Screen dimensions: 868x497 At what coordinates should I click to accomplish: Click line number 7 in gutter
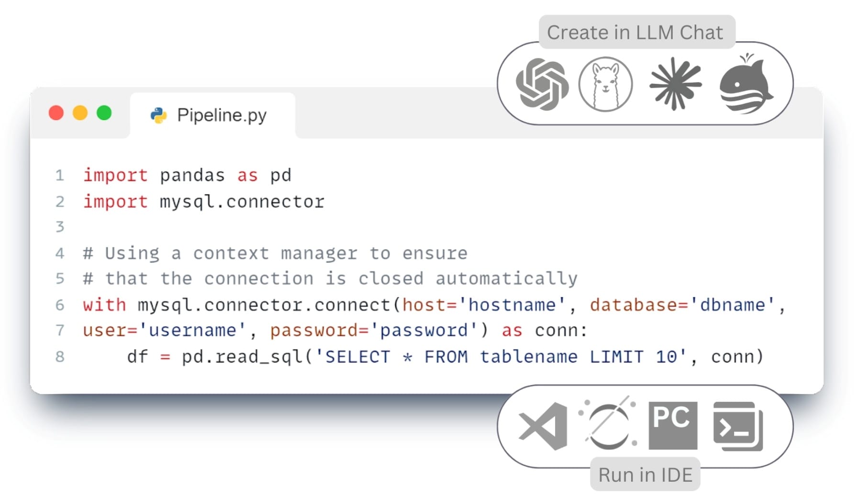[60, 330]
